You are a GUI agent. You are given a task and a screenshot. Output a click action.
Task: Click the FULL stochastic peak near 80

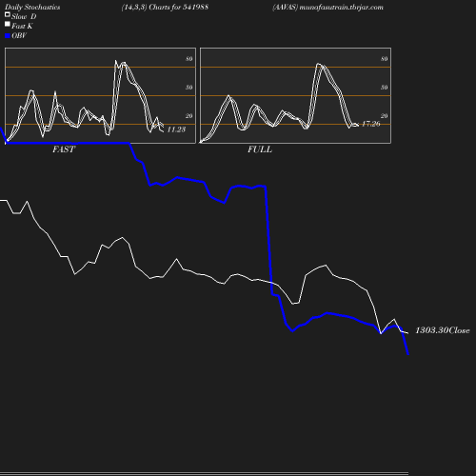tap(319, 65)
